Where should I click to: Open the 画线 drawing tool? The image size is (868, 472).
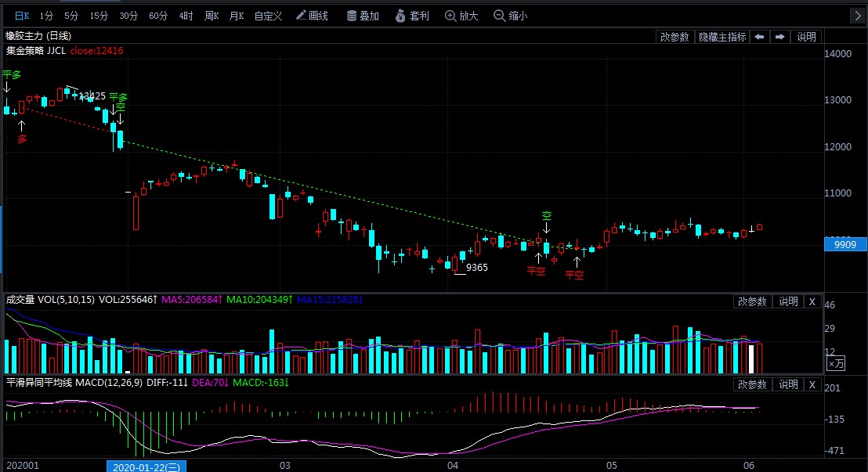[313, 16]
